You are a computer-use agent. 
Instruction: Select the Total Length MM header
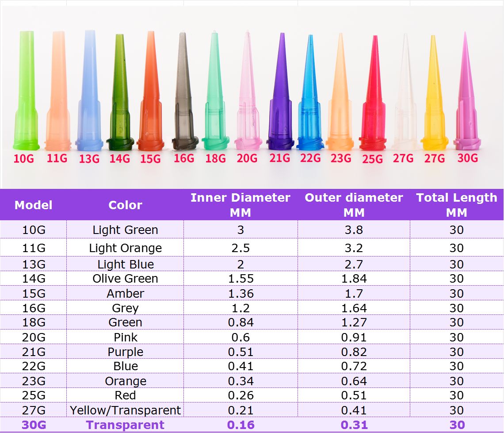pos(456,205)
